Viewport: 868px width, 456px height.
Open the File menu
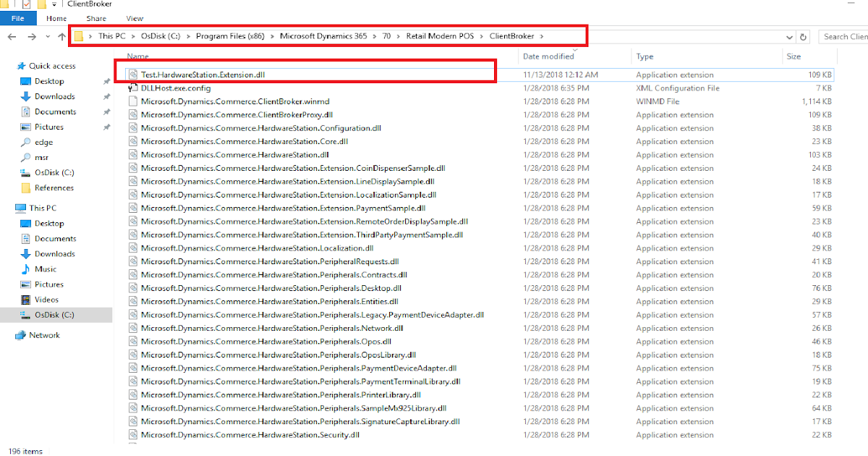point(18,18)
